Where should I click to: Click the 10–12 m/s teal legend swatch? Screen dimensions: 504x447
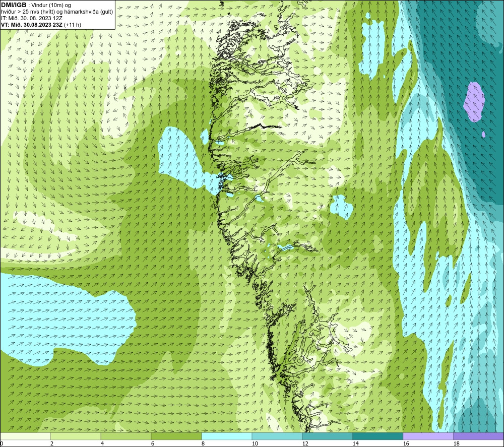coord(277,436)
